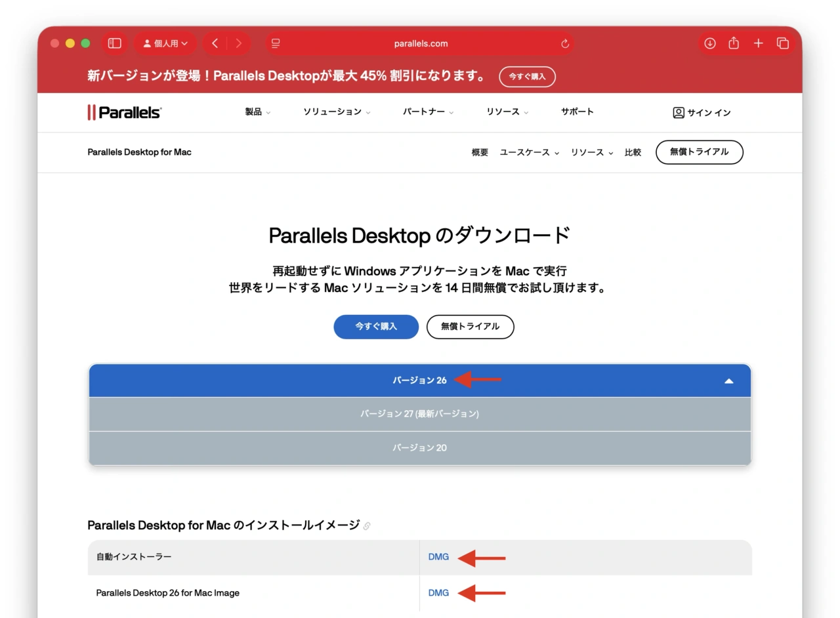Click the anchor link icon beside インストールイメージ heading
Viewport: 840px width, 618px height.
click(367, 526)
